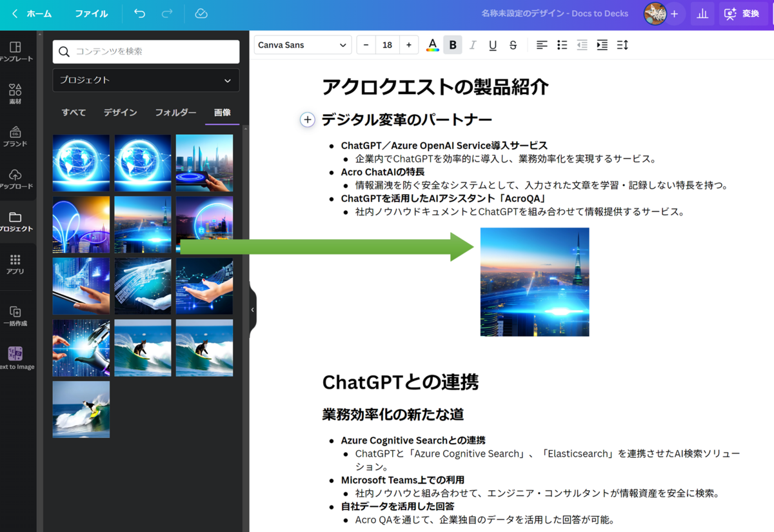The width and height of the screenshot is (774, 532).
Task: Open the ブランド sidebar panel
Action: click(15, 137)
